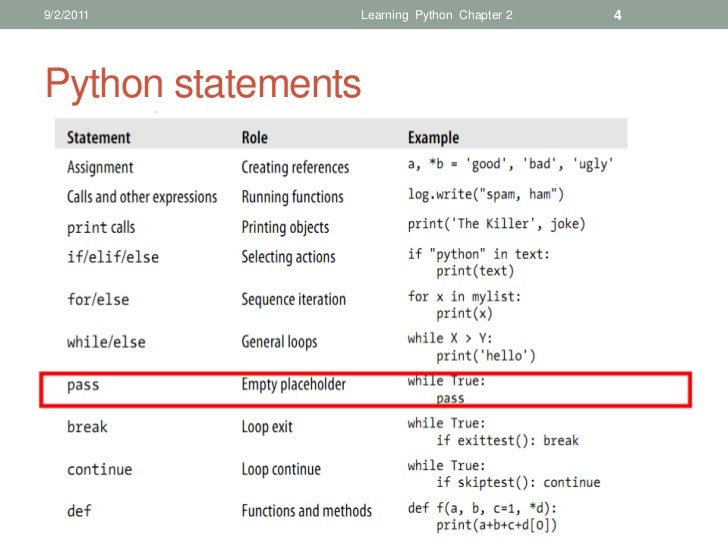Click the slide title "Python statements"
728x546 pixels.
203,85
